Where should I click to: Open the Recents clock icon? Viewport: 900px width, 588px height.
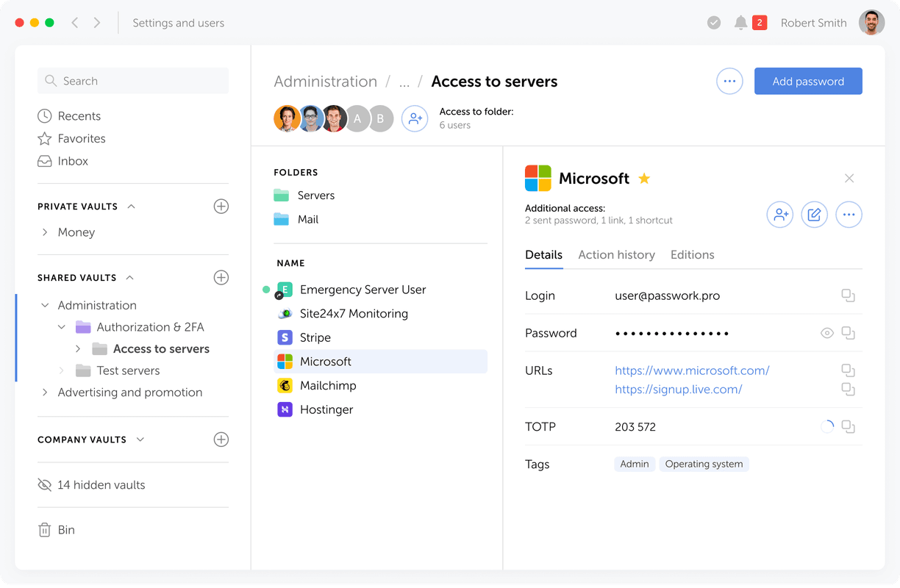pyautogui.click(x=45, y=116)
